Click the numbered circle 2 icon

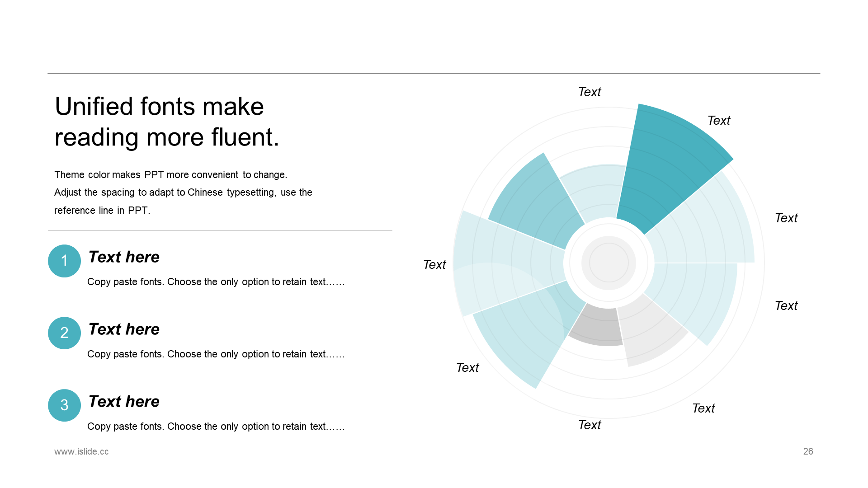(x=64, y=333)
